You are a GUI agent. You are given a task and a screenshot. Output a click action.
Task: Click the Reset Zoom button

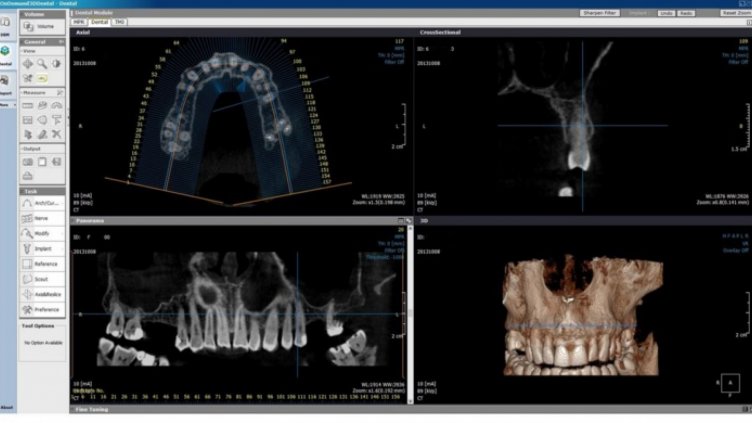pyautogui.click(x=736, y=13)
